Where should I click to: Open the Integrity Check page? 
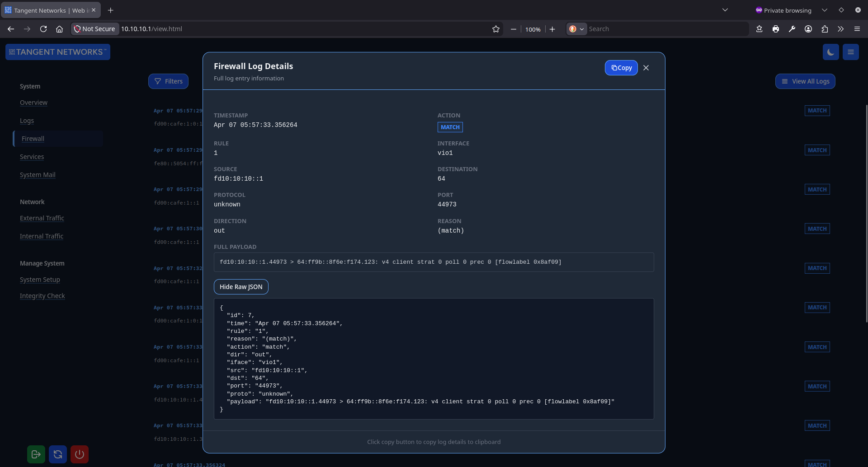[42, 296]
